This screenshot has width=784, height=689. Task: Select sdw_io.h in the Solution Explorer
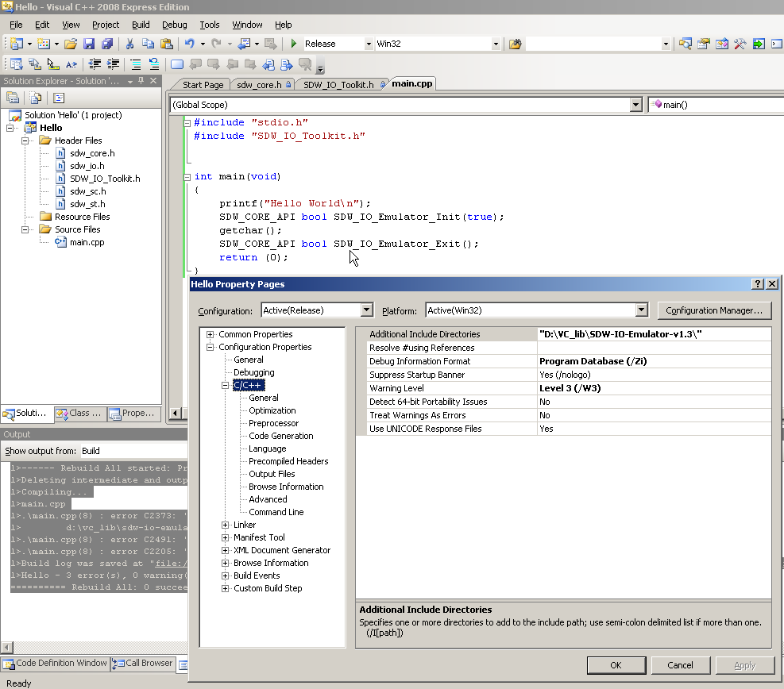87,166
